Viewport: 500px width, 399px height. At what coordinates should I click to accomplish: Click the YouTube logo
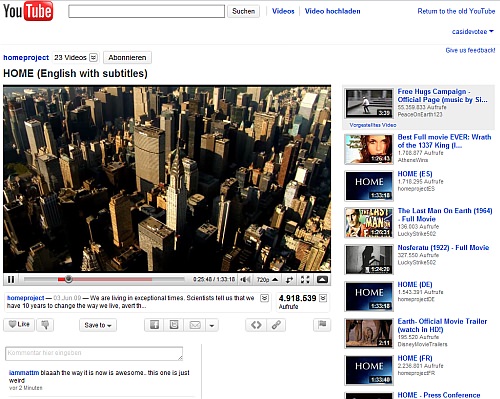(28, 11)
